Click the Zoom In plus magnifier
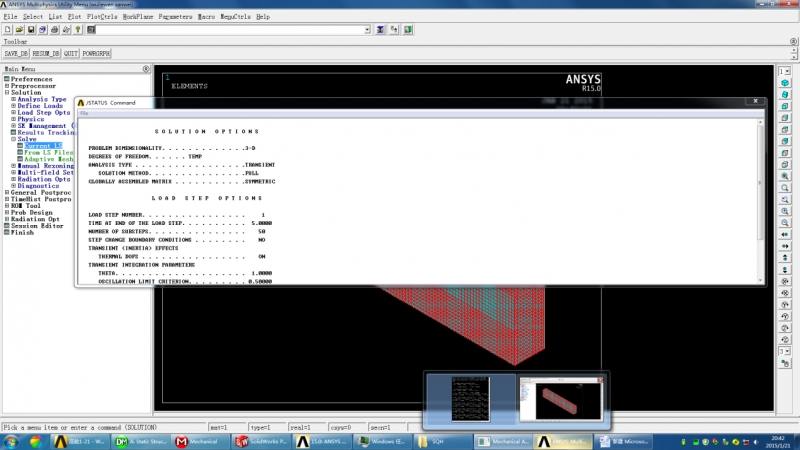The image size is (800, 450). click(785, 211)
